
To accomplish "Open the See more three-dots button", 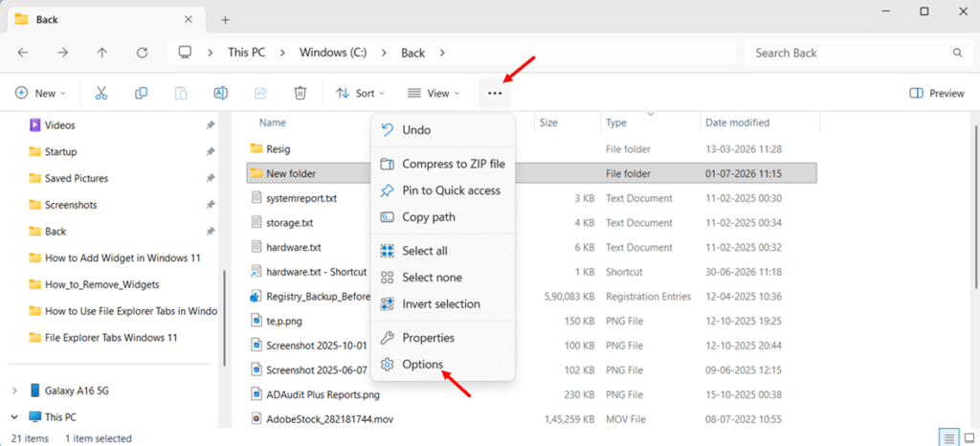I will coord(495,94).
